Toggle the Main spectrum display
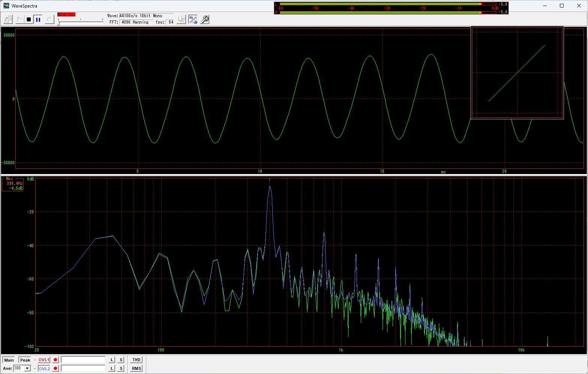This screenshot has height=374, width=588. (9, 360)
